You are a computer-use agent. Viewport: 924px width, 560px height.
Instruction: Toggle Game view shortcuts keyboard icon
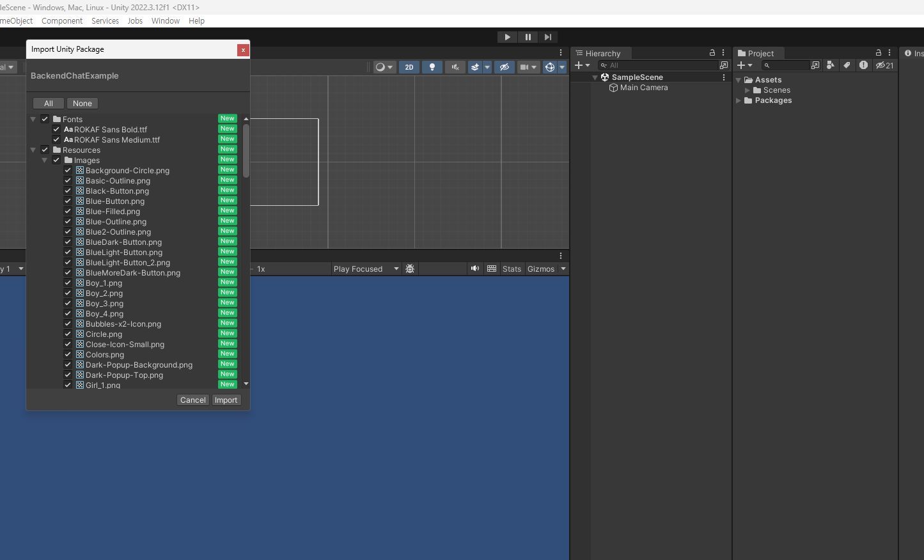[x=492, y=269]
